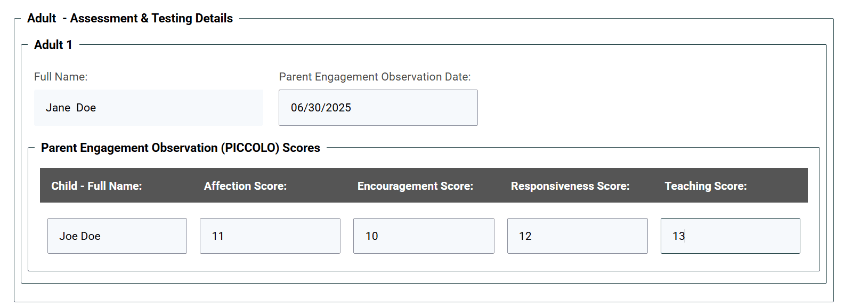The height and width of the screenshot is (306, 868).
Task: Click the "Full Name:" label above Jane Doe
Action: (61, 77)
